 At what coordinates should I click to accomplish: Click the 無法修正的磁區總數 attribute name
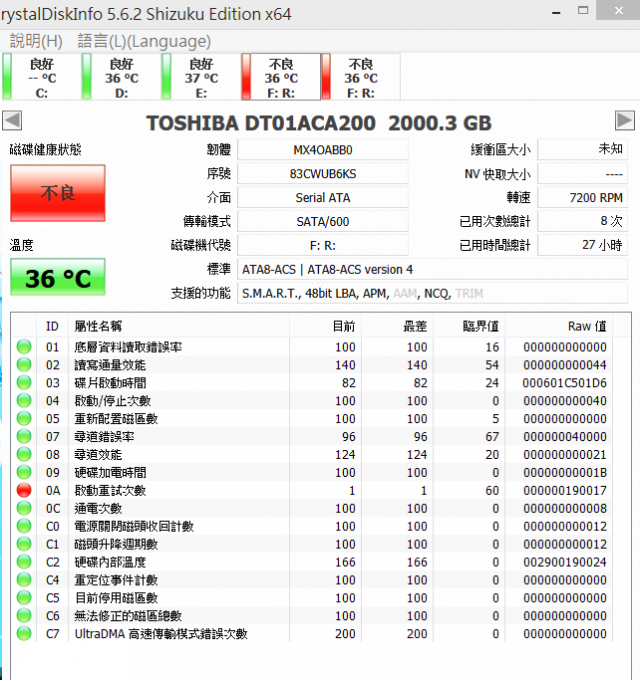point(128,616)
